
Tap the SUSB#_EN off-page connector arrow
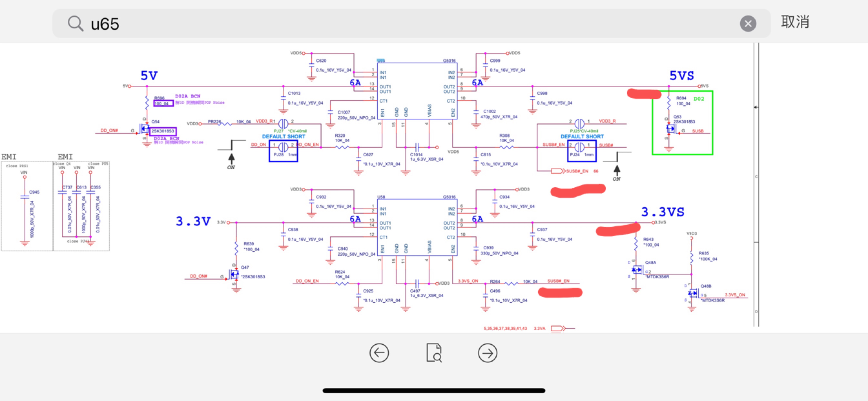click(558, 171)
